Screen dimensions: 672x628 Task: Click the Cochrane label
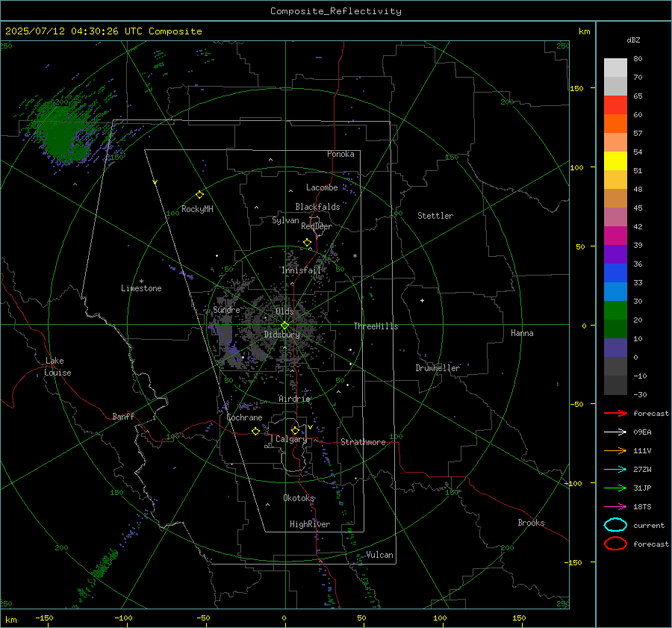point(244,417)
